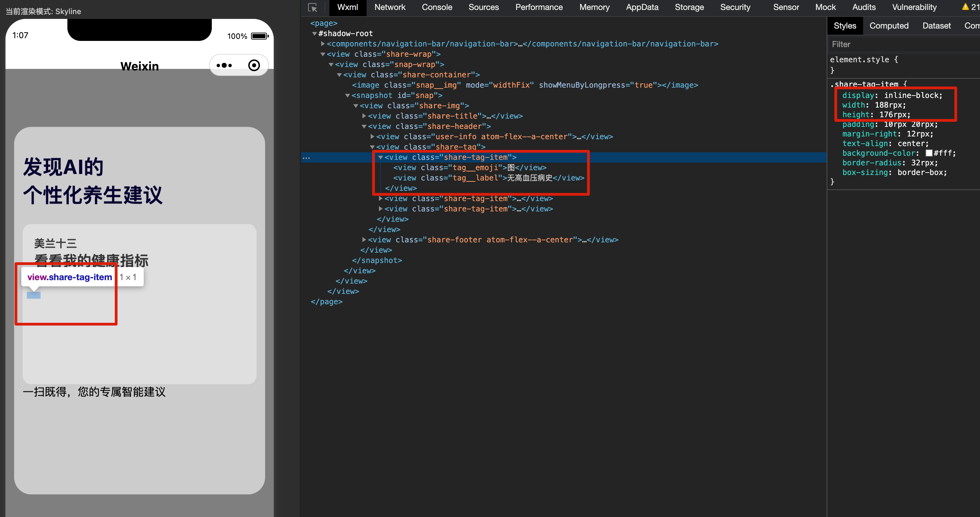Collapse the share-header view node

tap(364, 126)
